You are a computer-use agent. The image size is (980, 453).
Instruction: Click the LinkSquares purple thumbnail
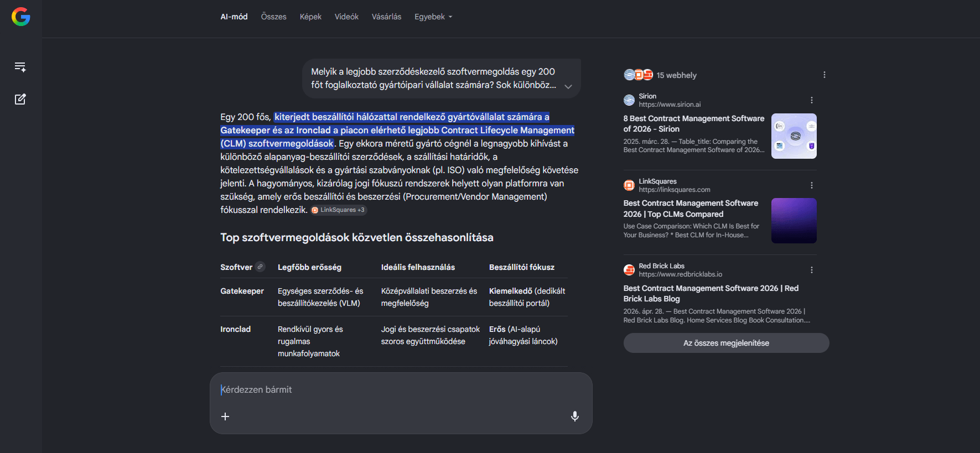pyautogui.click(x=794, y=221)
